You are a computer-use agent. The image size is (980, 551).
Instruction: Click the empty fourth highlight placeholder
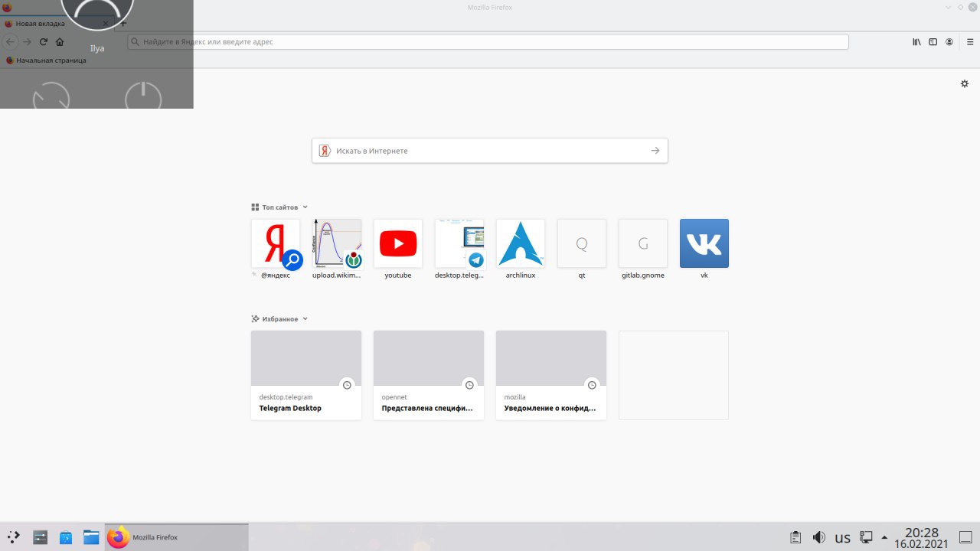coord(674,375)
